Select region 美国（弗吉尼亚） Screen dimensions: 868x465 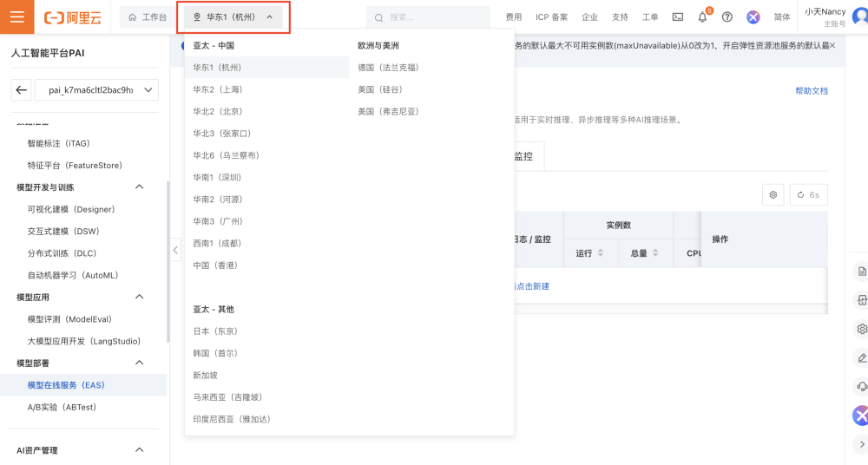coord(388,111)
